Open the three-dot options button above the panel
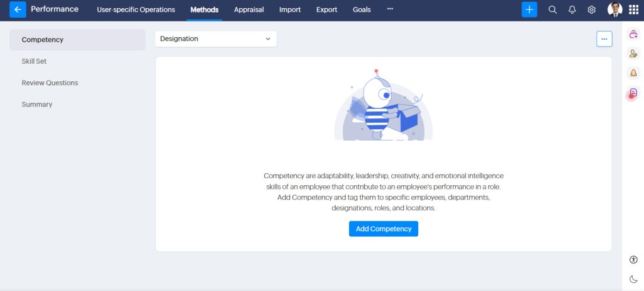This screenshot has width=644, height=291. pyautogui.click(x=604, y=39)
